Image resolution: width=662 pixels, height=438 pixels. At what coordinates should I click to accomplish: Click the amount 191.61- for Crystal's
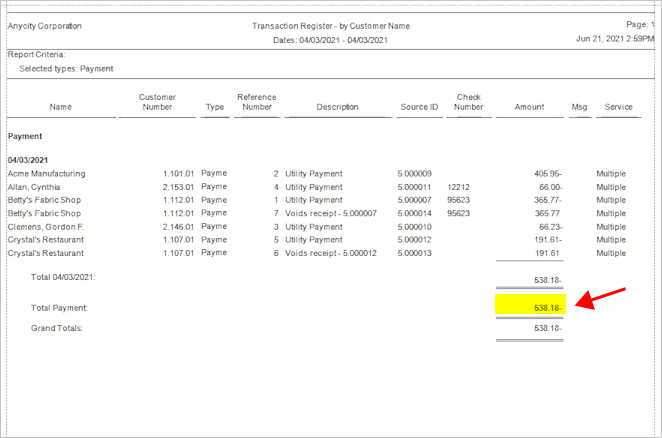pos(548,240)
